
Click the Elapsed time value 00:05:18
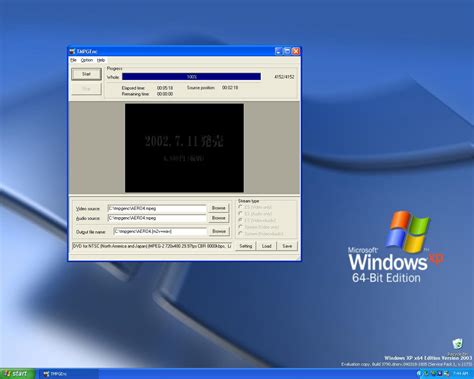coord(165,88)
